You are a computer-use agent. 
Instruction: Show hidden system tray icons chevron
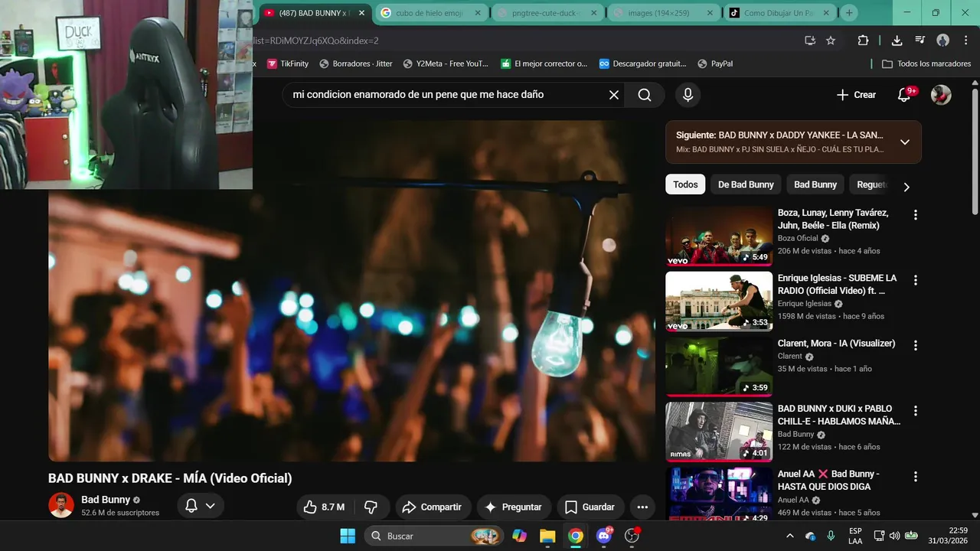point(789,536)
